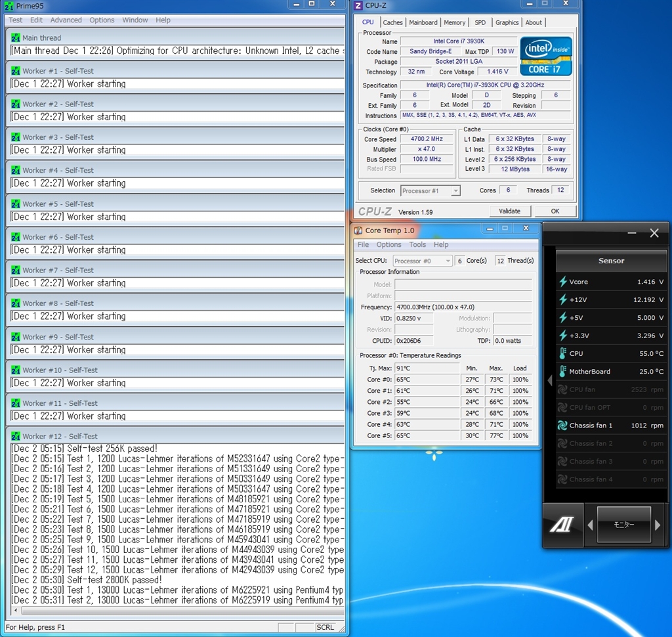
Task: Click the OK button in CPU-Z
Action: [555, 211]
